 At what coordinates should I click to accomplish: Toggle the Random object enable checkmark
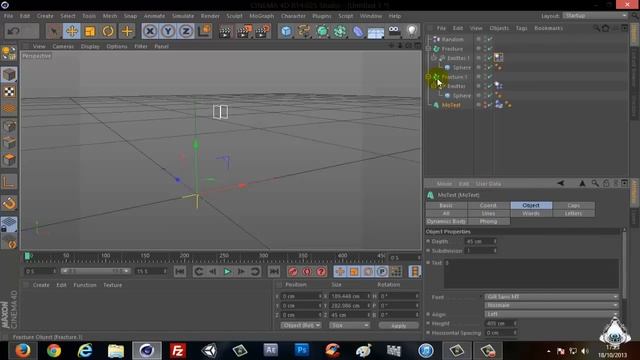tap(490, 39)
